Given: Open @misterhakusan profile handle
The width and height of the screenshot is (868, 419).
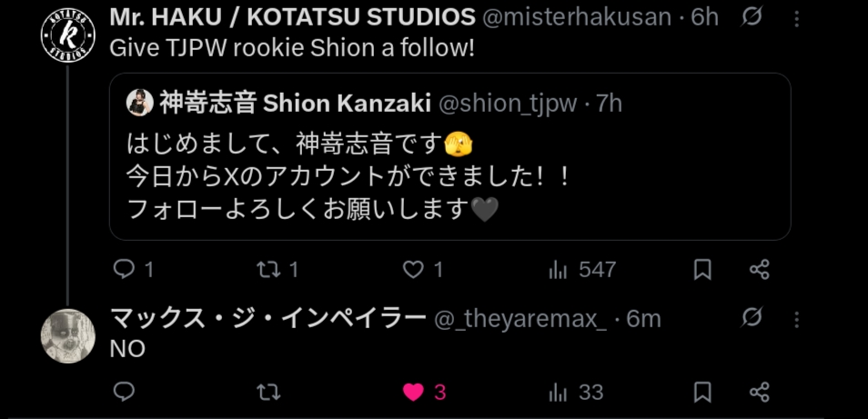Looking at the screenshot, I should 577,17.
